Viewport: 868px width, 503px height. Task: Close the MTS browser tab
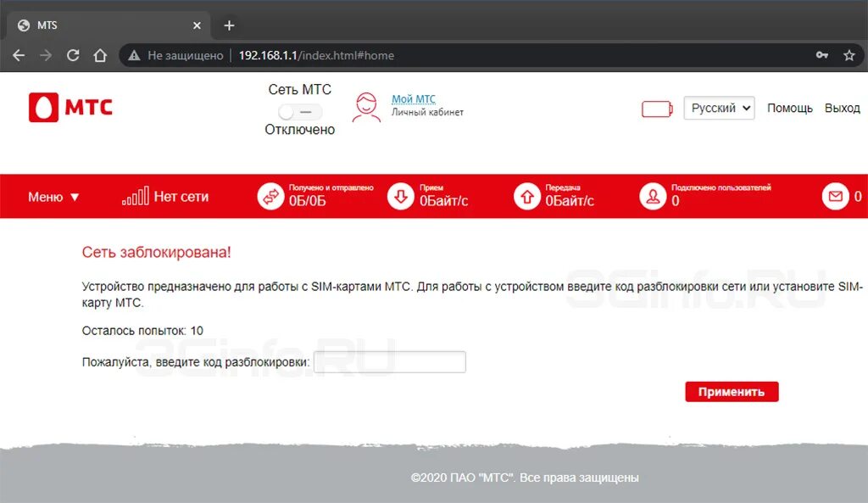197,25
